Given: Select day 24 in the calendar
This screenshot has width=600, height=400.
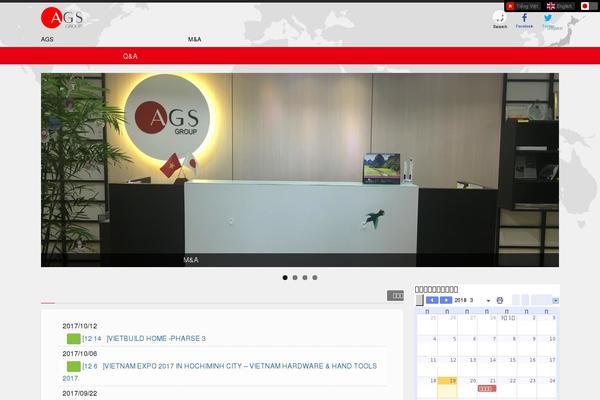Looking at the screenshot, I should (553, 380).
